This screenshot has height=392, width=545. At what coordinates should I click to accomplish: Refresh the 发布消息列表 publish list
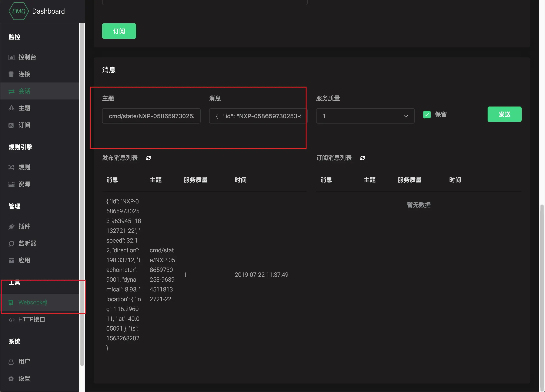tap(148, 158)
